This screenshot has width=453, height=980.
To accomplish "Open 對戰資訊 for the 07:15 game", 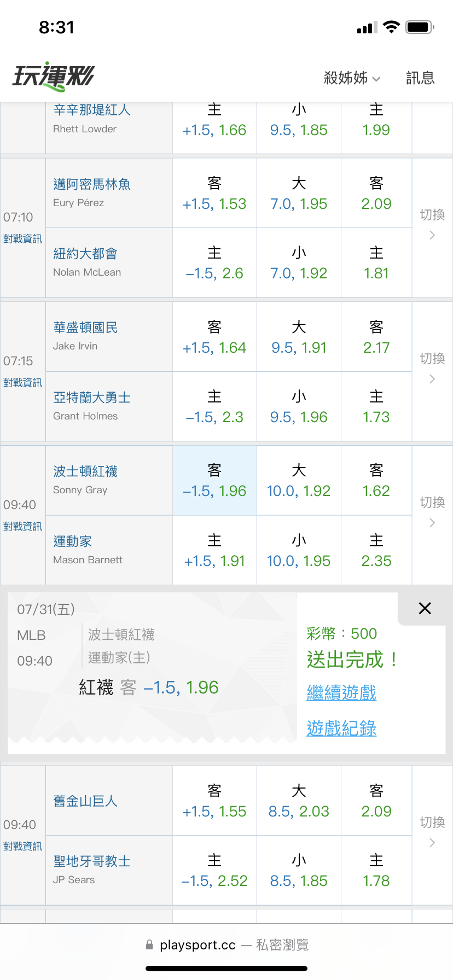I will 22,383.
